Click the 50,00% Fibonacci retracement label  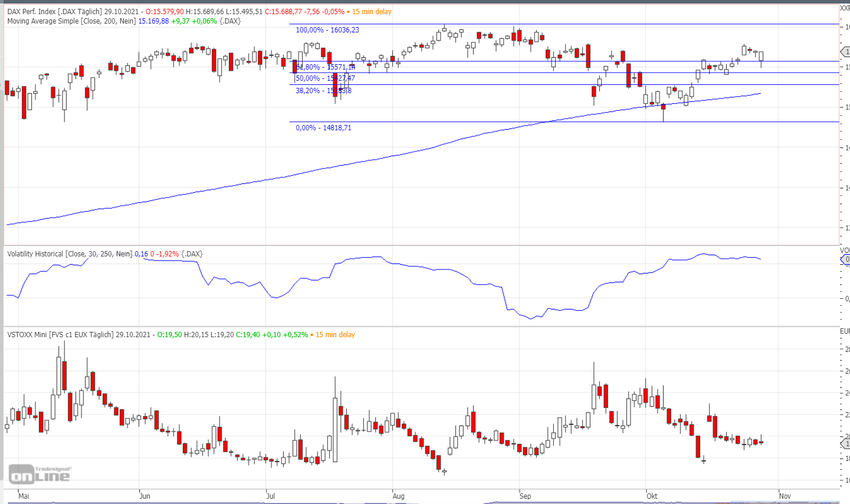click(325, 78)
